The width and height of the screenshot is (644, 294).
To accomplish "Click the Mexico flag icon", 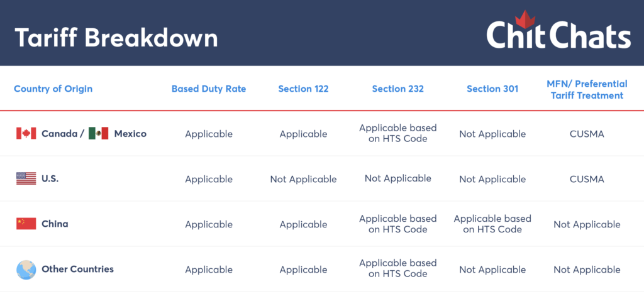I will tap(99, 133).
